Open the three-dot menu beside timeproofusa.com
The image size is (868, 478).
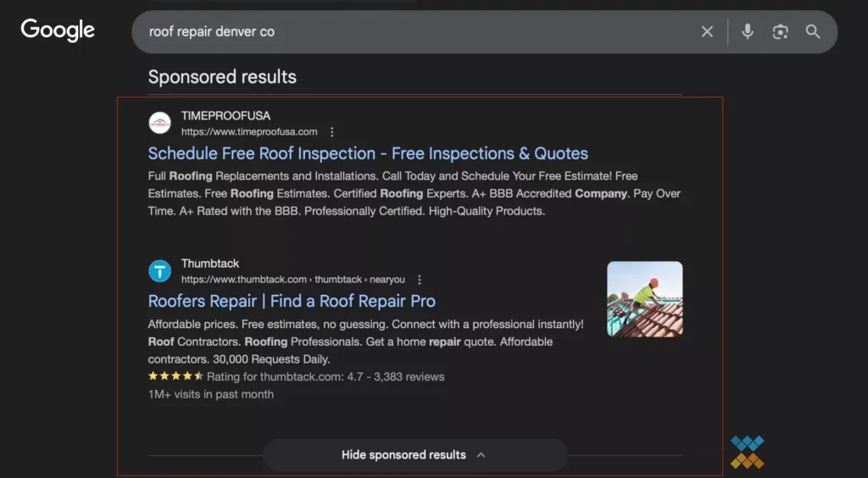331,131
